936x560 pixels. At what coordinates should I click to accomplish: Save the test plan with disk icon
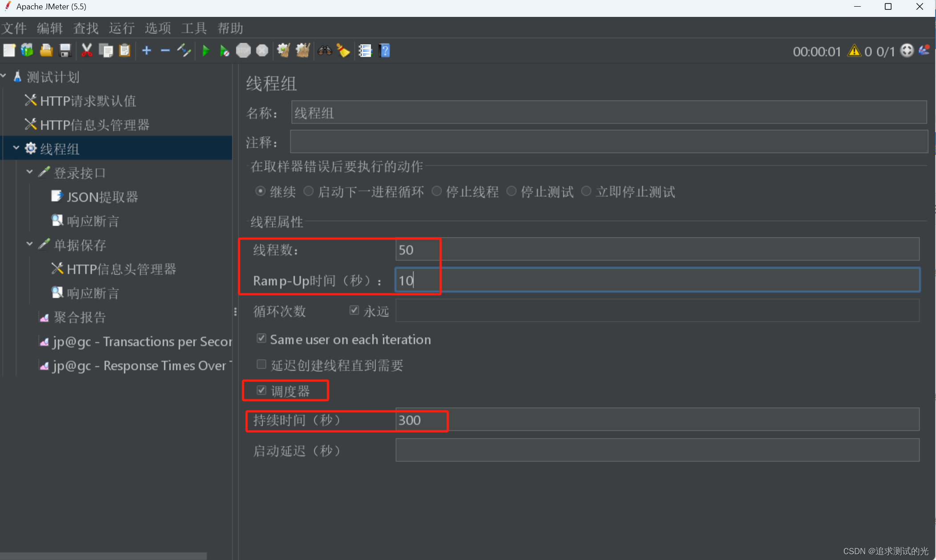(x=65, y=51)
